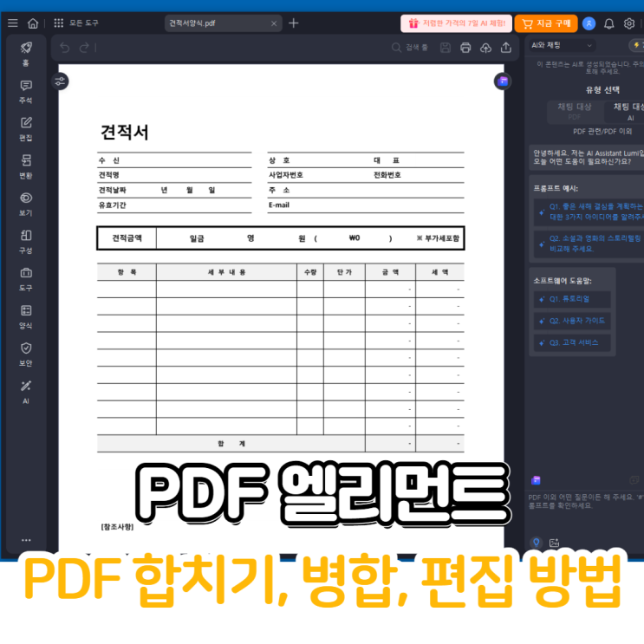Click the lightbulb prompt icon below chat

536,542
